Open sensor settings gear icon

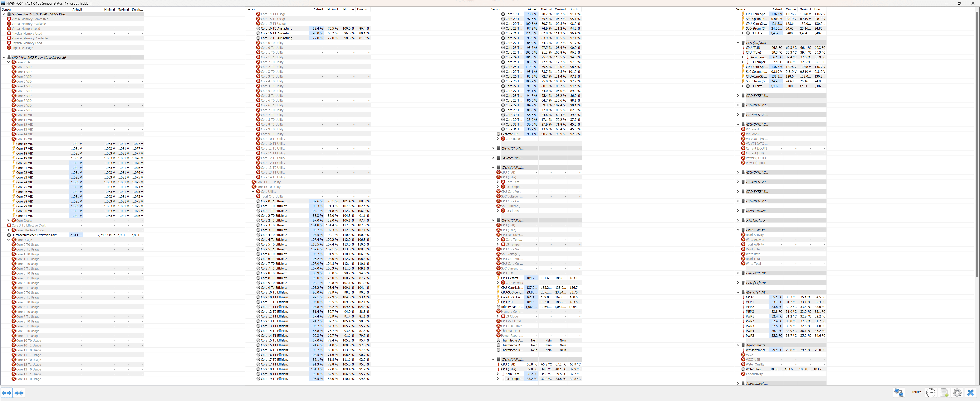pos(957,393)
